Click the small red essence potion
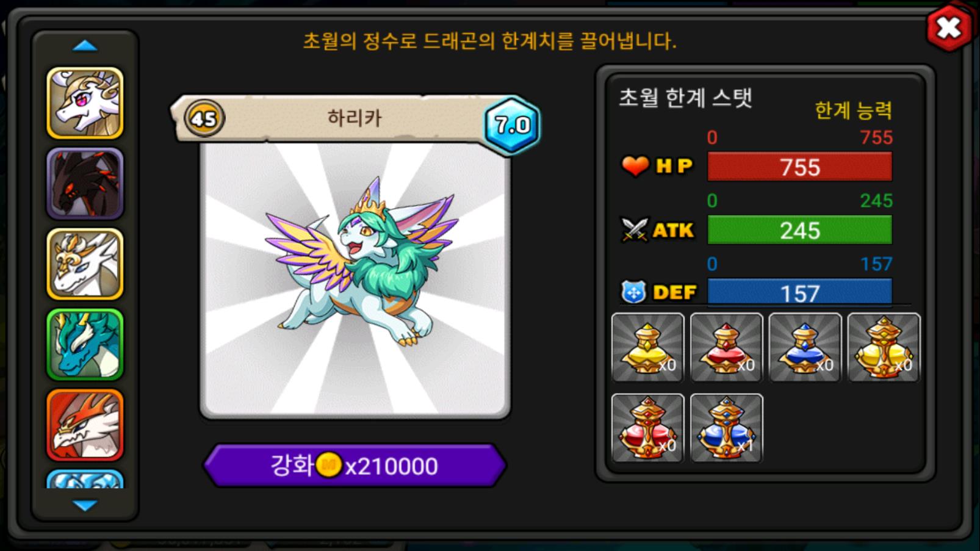 pos(726,347)
